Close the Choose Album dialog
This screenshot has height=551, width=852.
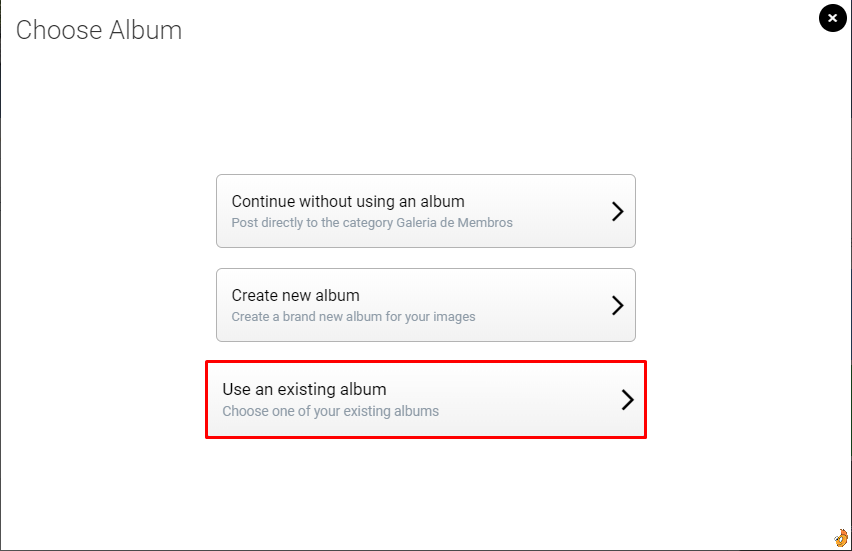(832, 18)
